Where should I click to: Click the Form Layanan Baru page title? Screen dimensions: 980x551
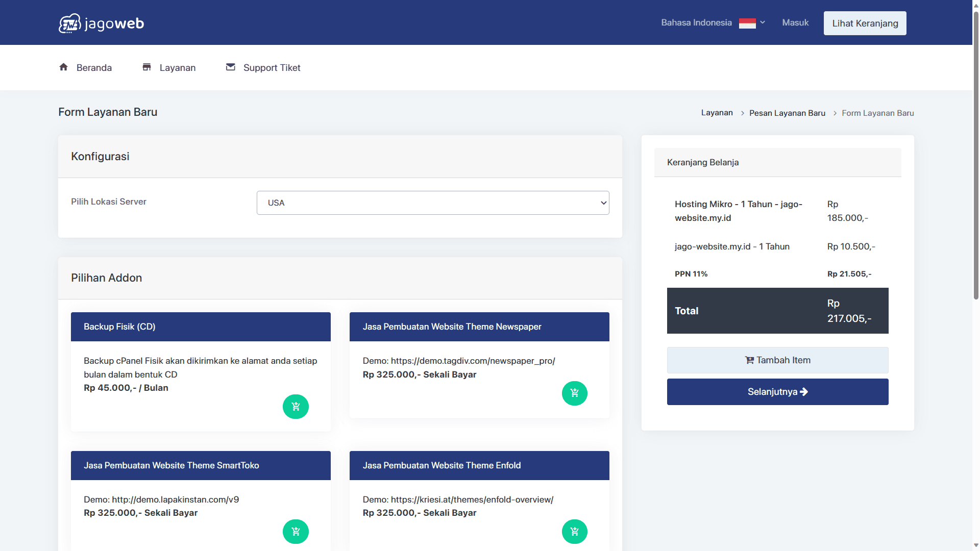(108, 112)
